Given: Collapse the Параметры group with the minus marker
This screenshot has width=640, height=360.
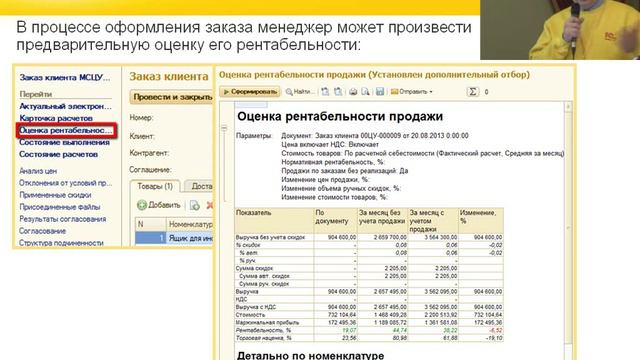Looking at the screenshot, I should pos(224,128).
